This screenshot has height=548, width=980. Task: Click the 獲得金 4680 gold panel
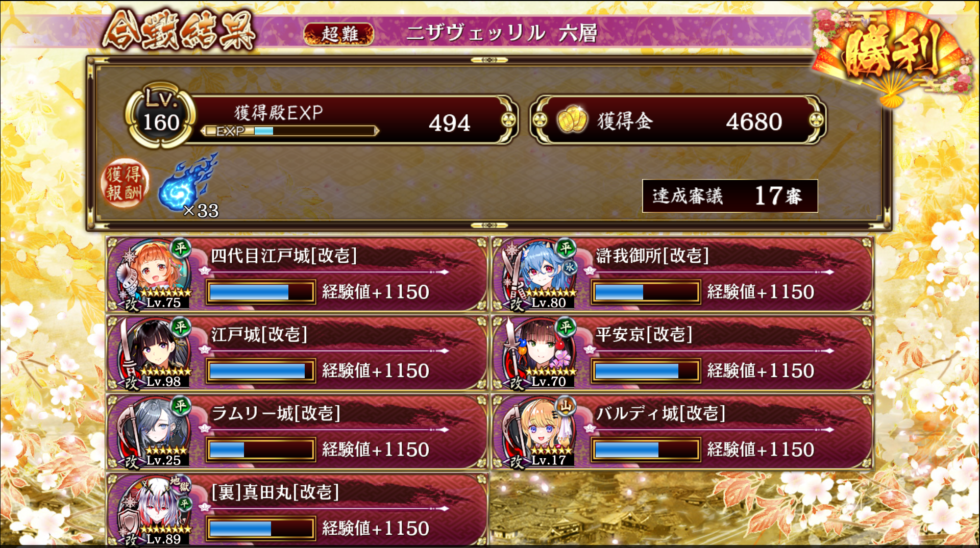pyautogui.click(x=678, y=120)
